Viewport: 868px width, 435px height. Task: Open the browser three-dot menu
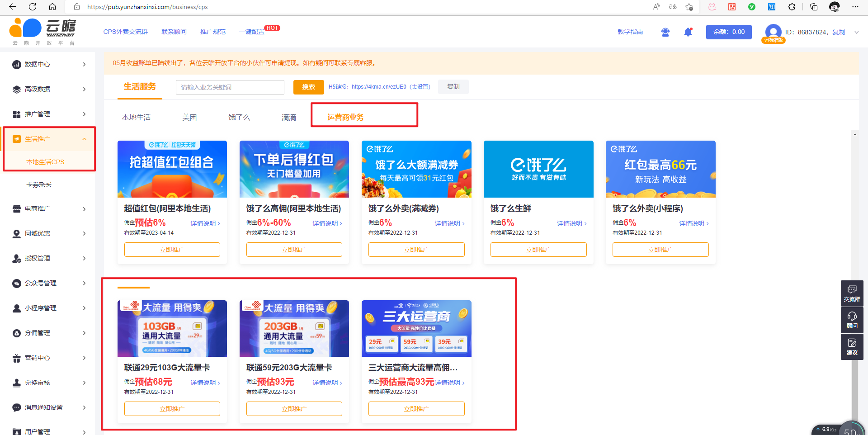(855, 7)
